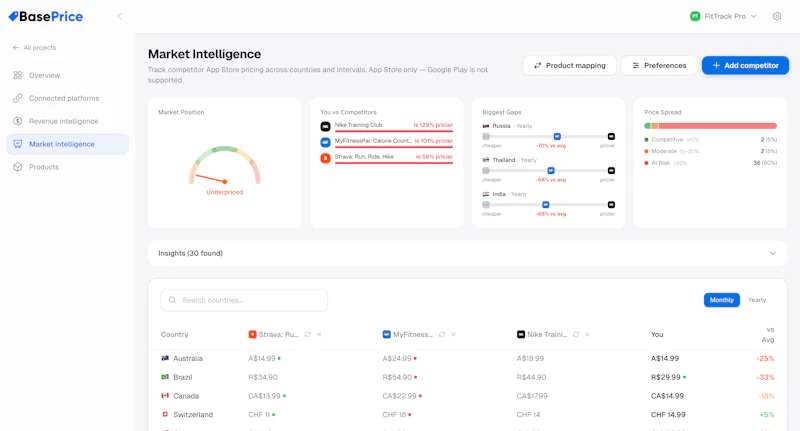Click the Price Spread color bar
Screen dimensions: 800x431
tap(710, 126)
